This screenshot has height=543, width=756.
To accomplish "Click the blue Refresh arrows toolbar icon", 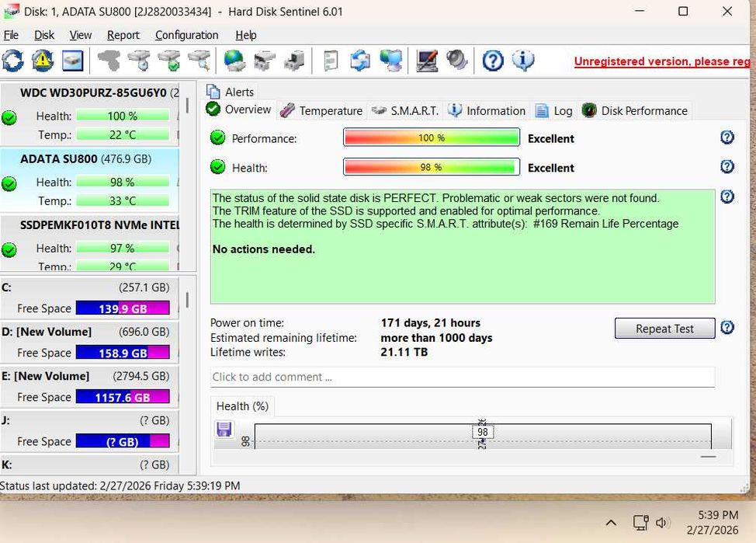I will click(x=12, y=61).
